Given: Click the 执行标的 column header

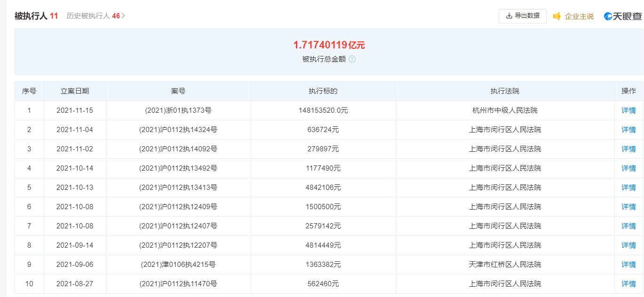Looking at the screenshot, I should (x=323, y=91).
